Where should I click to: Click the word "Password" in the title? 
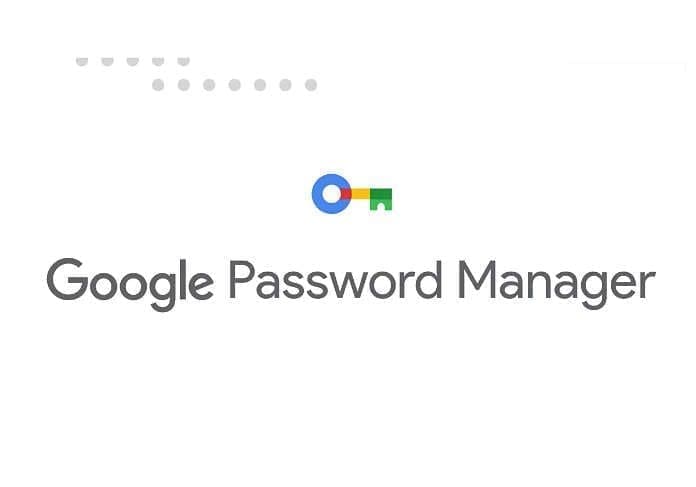[x=335, y=280]
